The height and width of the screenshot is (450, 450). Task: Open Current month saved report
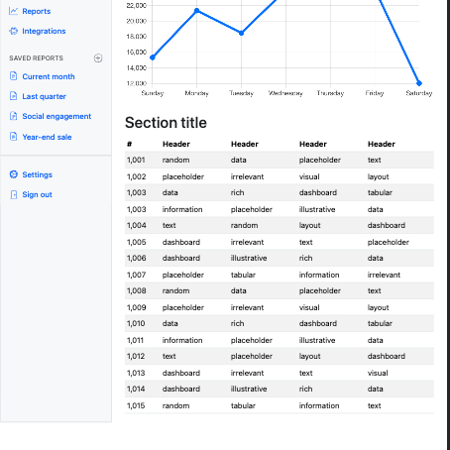tap(48, 76)
